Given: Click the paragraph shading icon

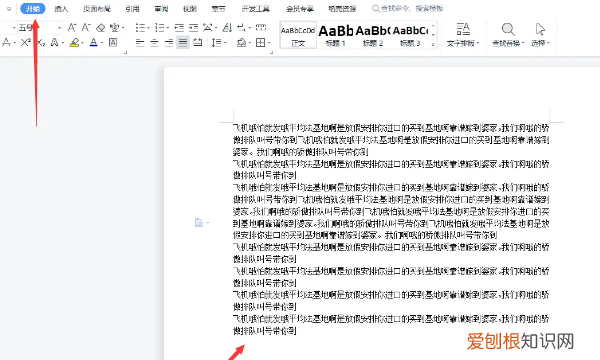Looking at the screenshot, I should (241, 42).
